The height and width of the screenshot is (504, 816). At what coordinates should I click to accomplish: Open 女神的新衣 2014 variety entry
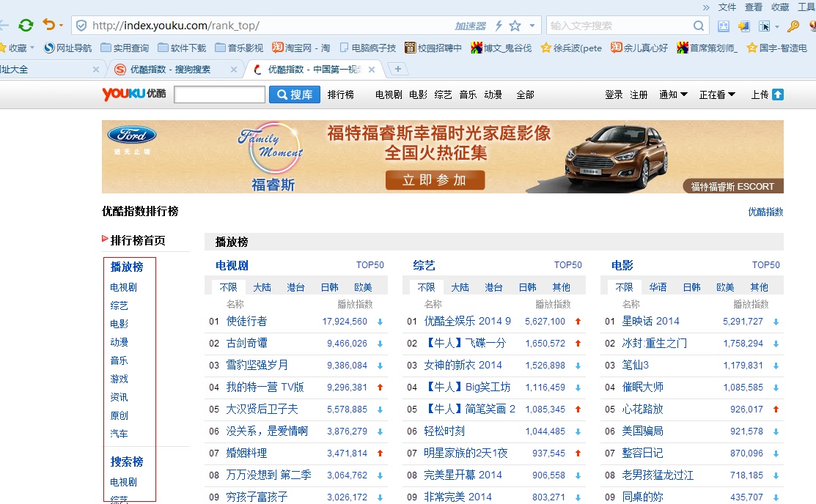point(463,365)
